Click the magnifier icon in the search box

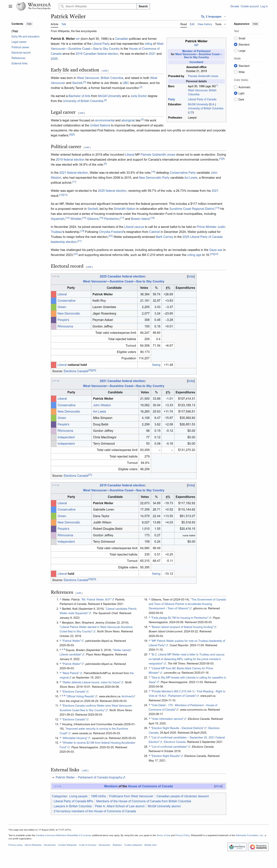point(62,6)
